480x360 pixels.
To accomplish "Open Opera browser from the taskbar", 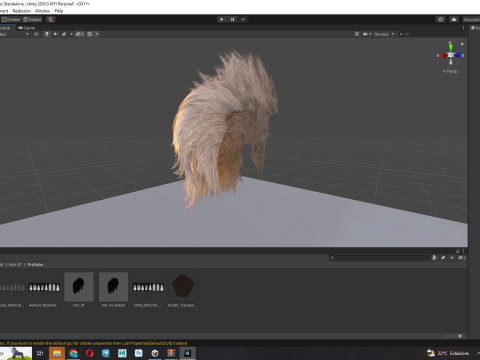I will point(89,353).
